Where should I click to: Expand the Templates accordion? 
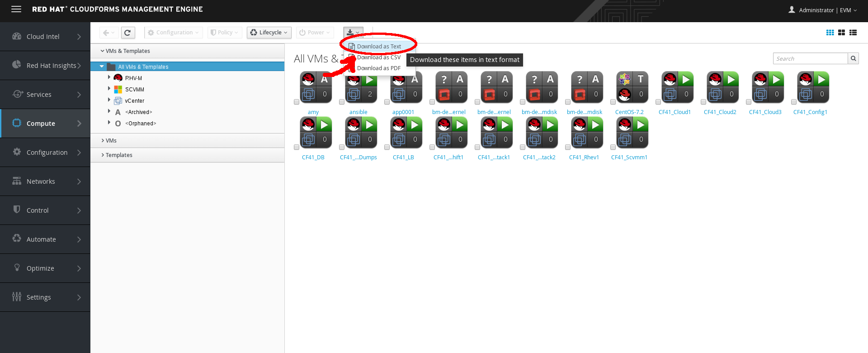(x=188, y=155)
